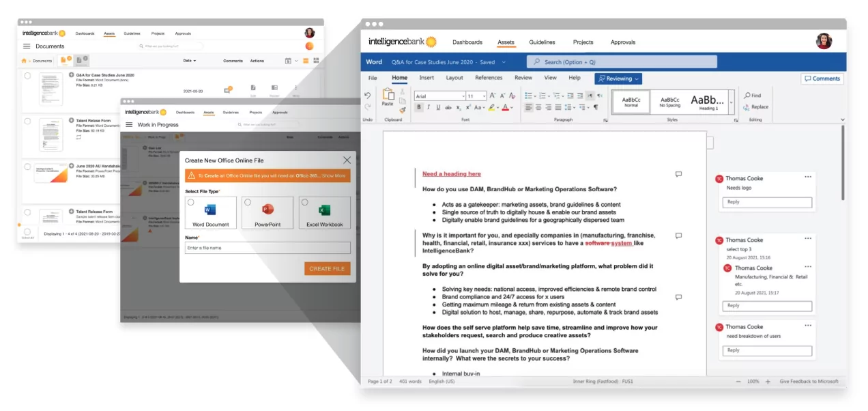Open hamburger menu beside Documents title
868x411 pixels.
pos(27,46)
